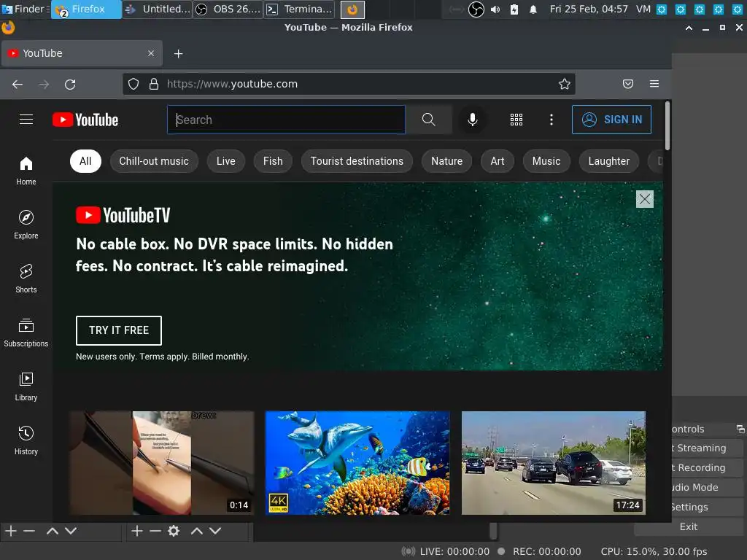Switch to OBS window in taskbar
Image resolution: width=747 pixels, height=560 pixels.
click(228, 9)
